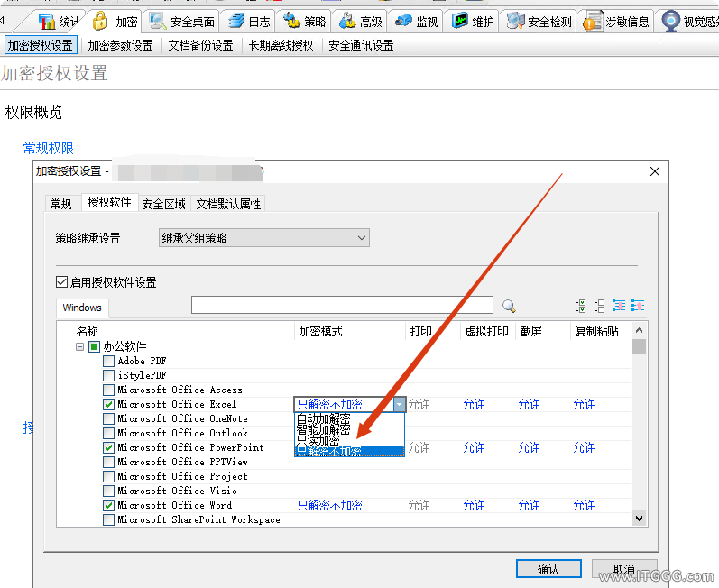Image resolution: width=719 pixels, height=588 pixels.
Task: Toggle 启用授权软件设置 checkbox
Action: pyautogui.click(x=62, y=282)
